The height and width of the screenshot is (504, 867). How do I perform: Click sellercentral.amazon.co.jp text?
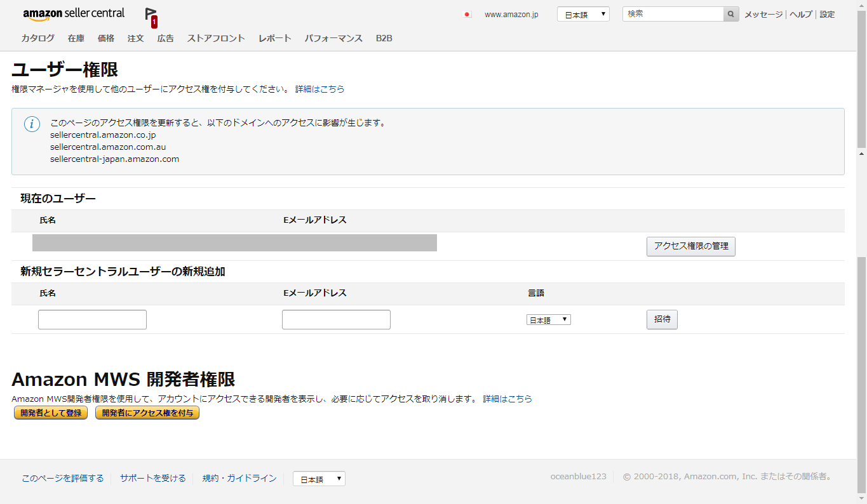(x=103, y=135)
